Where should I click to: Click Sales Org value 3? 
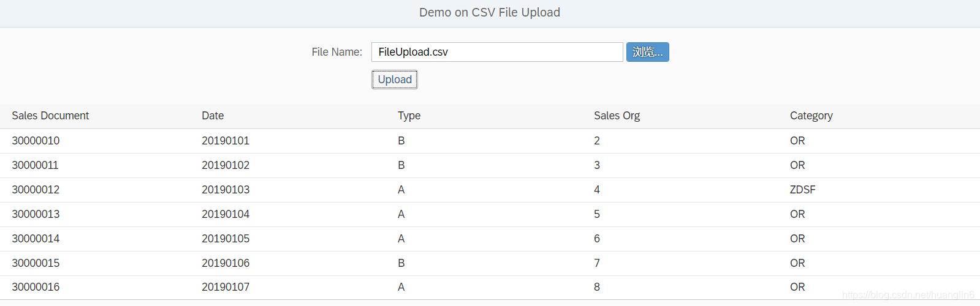(597, 165)
